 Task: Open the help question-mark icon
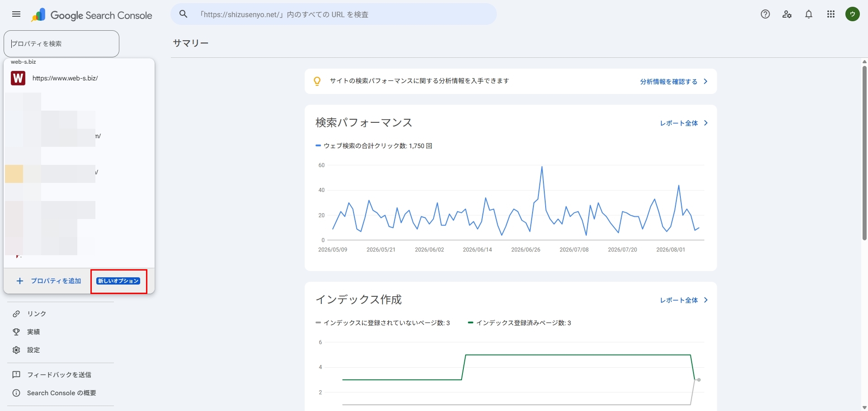pos(765,14)
